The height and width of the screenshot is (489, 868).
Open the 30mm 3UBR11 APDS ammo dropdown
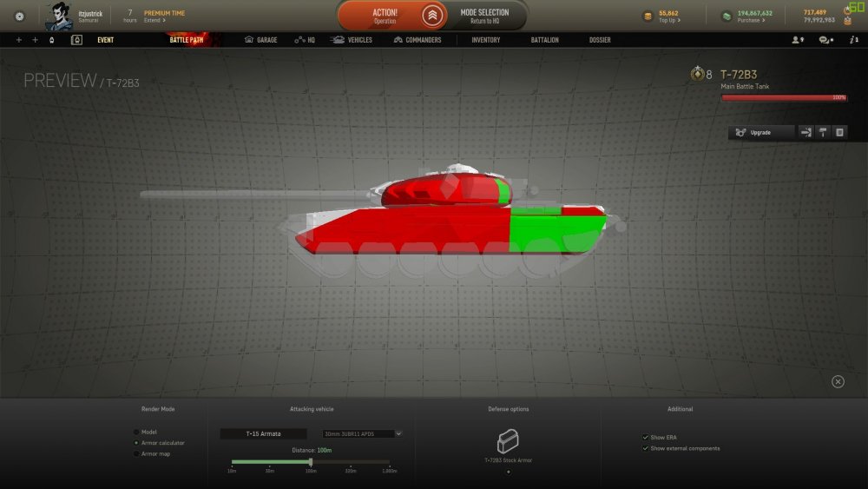click(x=362, y=433)
